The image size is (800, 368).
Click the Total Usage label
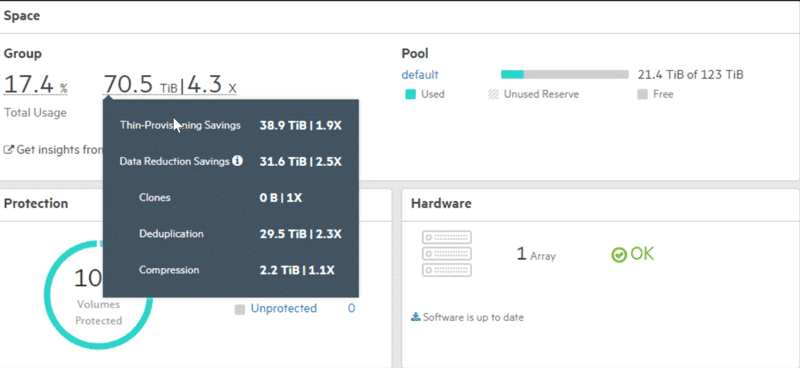35,113
